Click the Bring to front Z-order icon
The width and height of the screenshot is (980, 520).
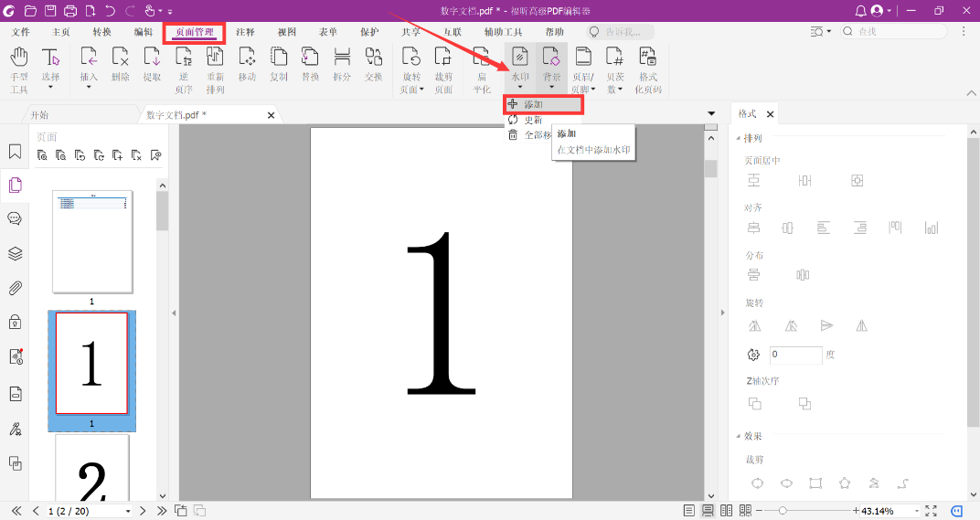point(755,404)
